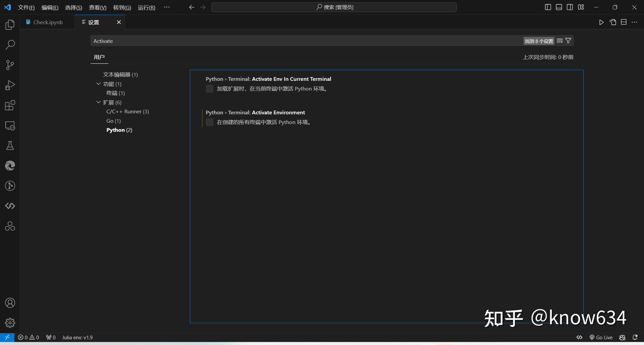Open Microsoft Edge tools icon in activity bar

coord(10,166)
